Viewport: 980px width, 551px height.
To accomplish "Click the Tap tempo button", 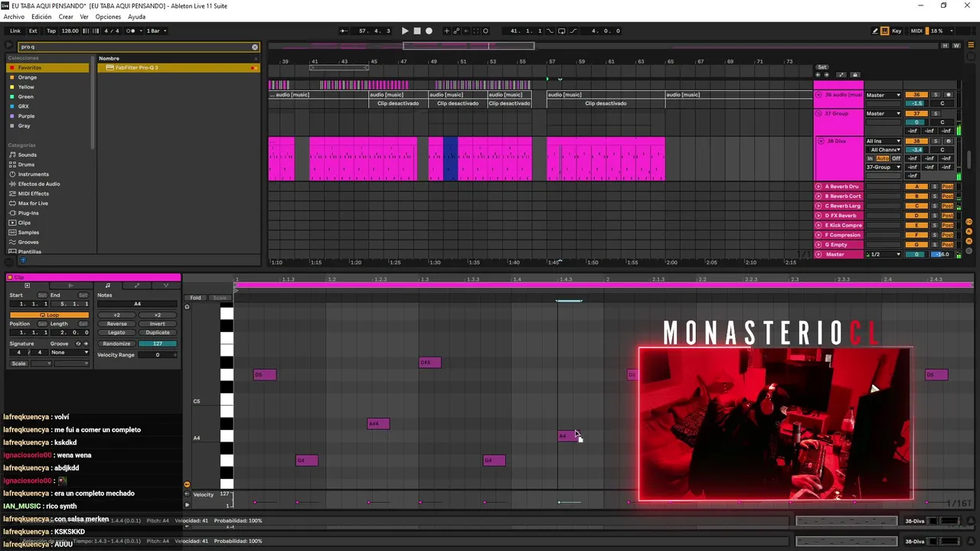I will point(51,31).
